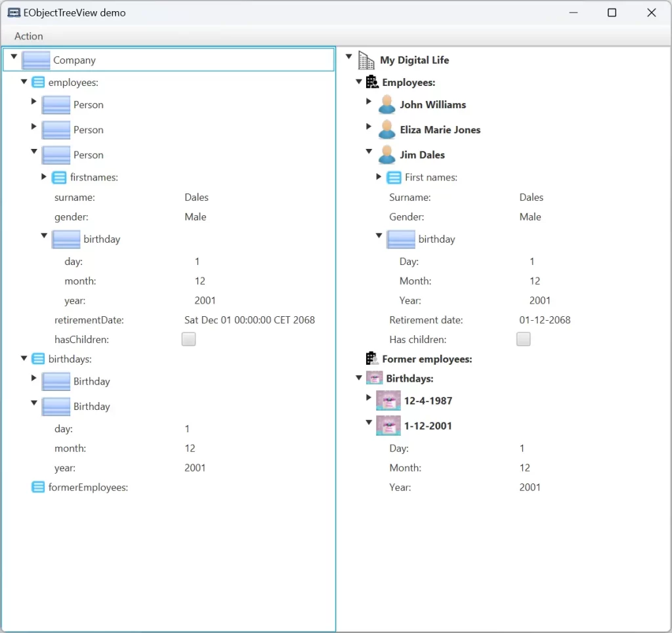672x633 pixels.
Task: Click the Former employees: icon
Action: click(372, 358)
